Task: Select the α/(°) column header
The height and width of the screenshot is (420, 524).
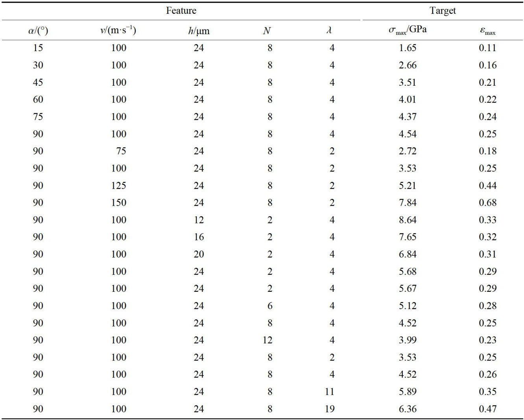Action: pos(38,31)
